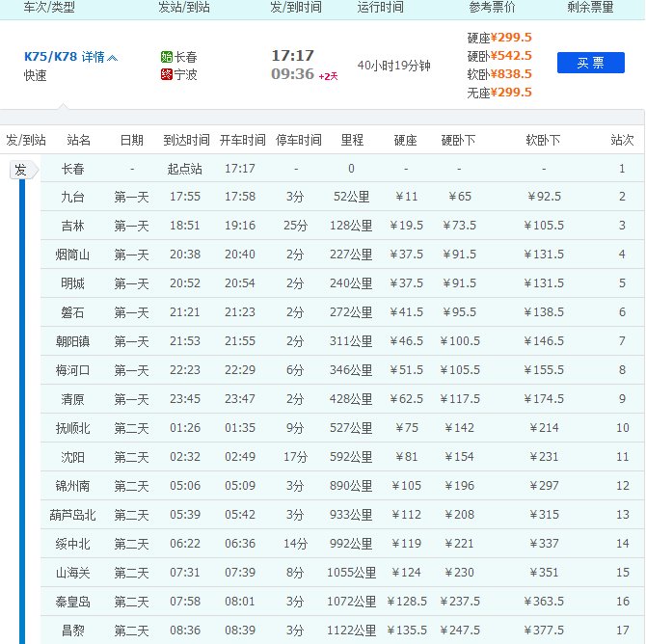Click the 停车时间 table header
Viewport: 646px width, 644px height.
[x=299, y=140]
